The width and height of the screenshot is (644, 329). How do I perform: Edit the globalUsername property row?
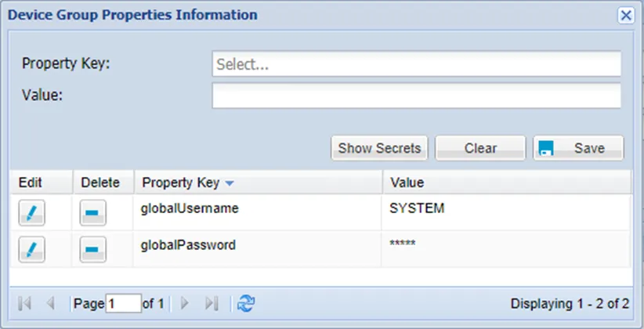pyautogui.click(x=31, y=213)
